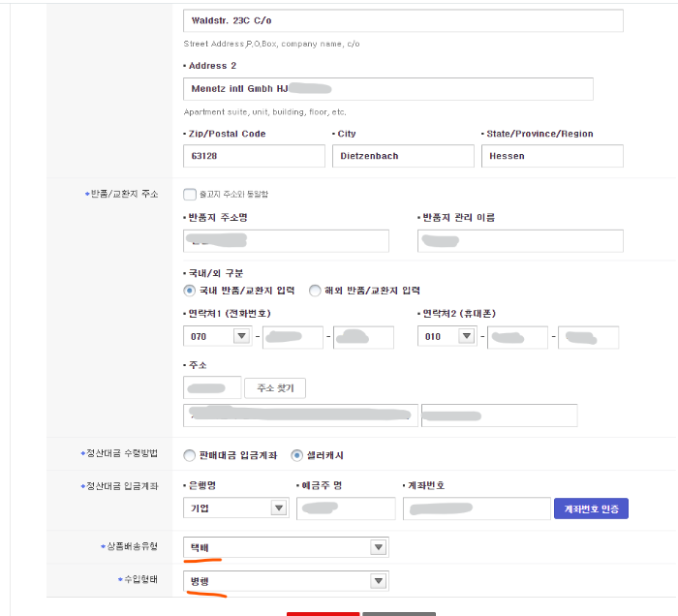Click the Zip/Postal Code field
Screen dimensions: 678x616
(x=254, y=156)
